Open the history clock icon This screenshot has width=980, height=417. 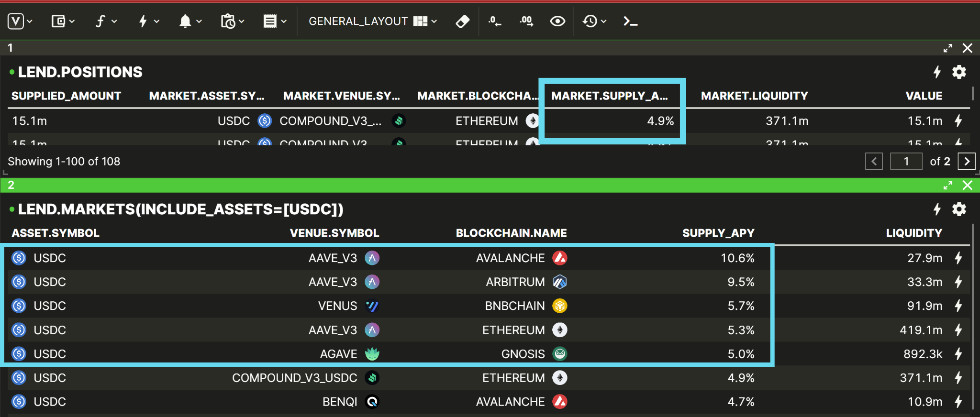(x=590, y=21)
